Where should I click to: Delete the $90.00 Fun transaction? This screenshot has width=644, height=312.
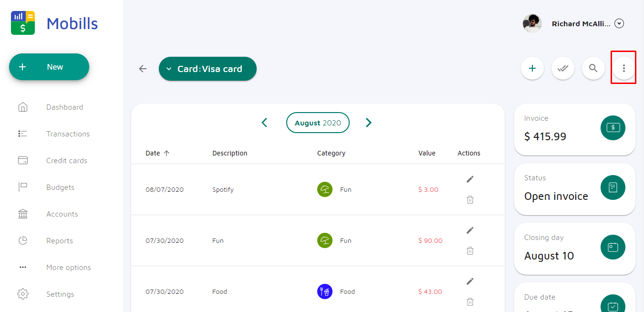coord(470,250)
